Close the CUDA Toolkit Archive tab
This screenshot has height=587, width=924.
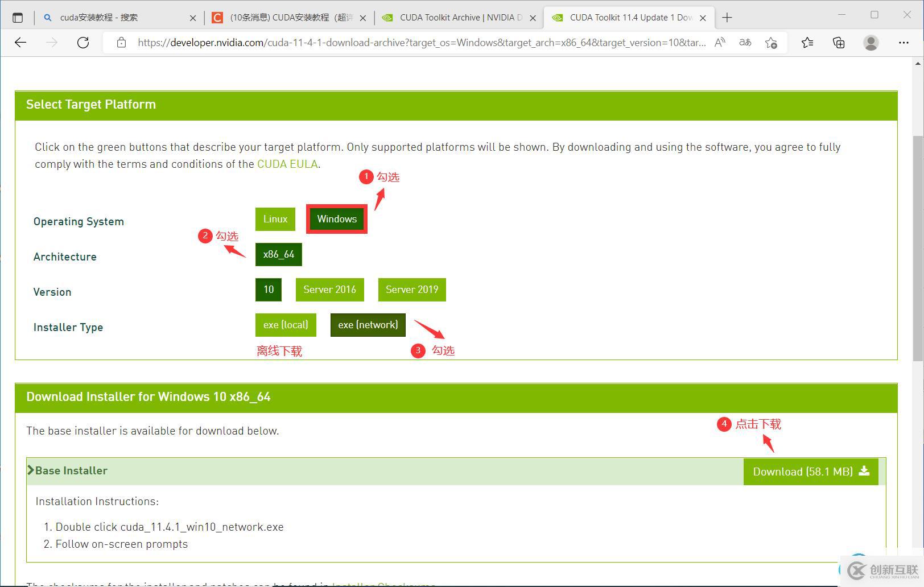click(533, 18)
